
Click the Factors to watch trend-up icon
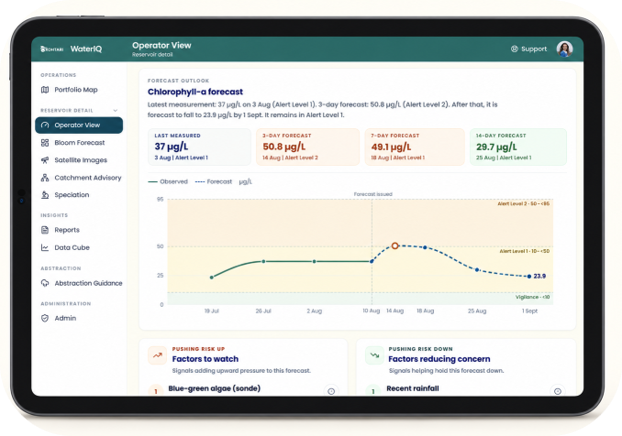[x=157, y=355]
